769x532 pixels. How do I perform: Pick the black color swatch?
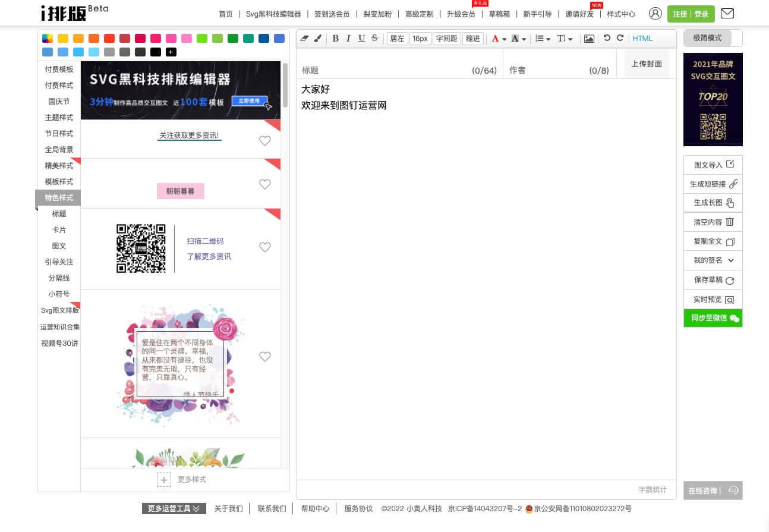[156, 52]
